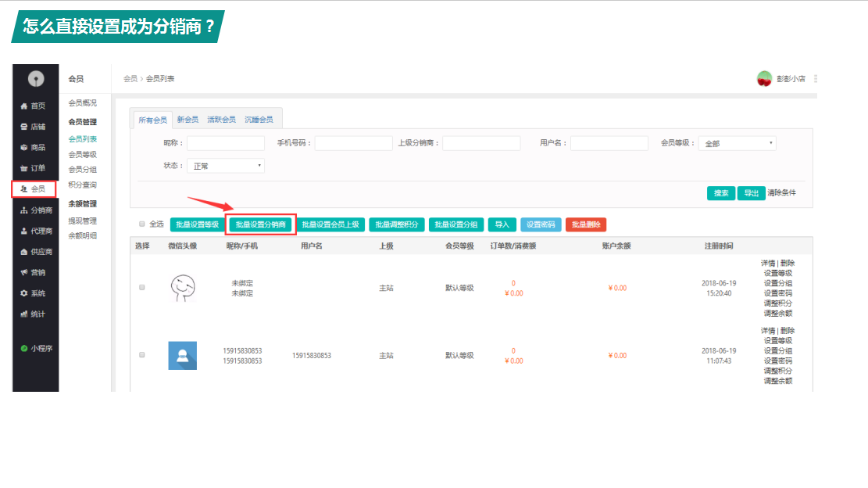Open the 会员等级 dropdown filter
Screen dimensions: 868x488
(x=737, y=144)
